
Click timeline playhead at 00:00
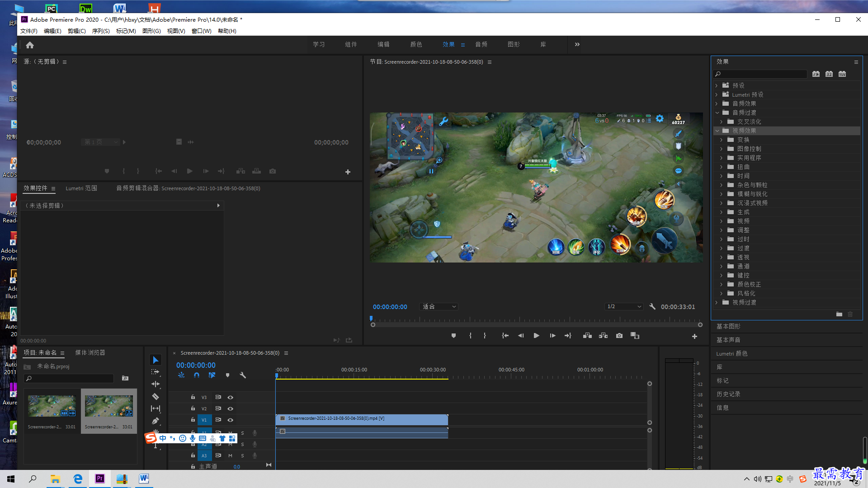(x=277, y=375)
